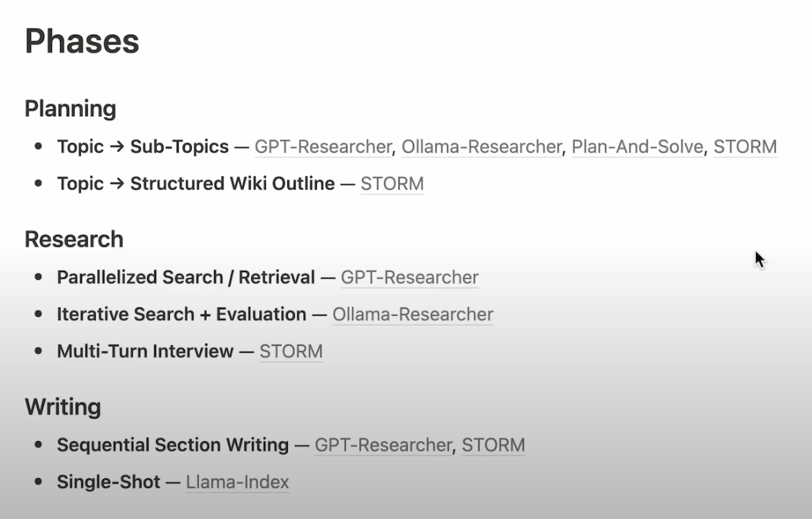Click the Multi-Turn Interview bold text
The image size is (812, 519).
[145, 351]
